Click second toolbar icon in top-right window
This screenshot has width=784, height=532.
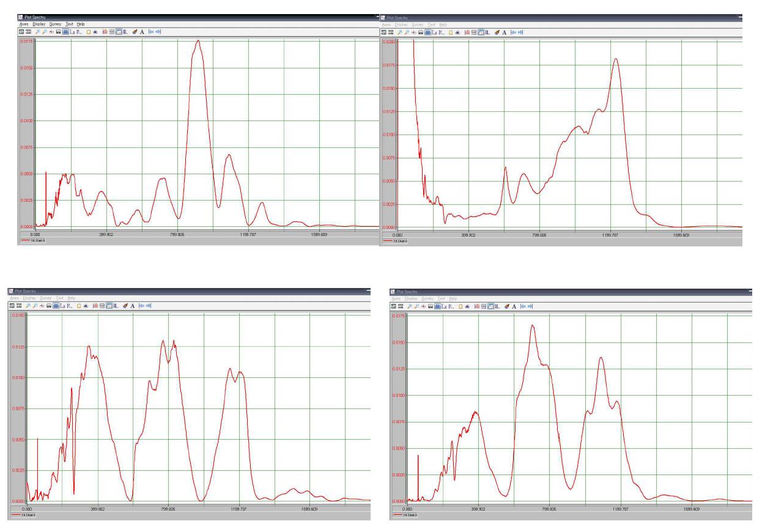point(391,32)
